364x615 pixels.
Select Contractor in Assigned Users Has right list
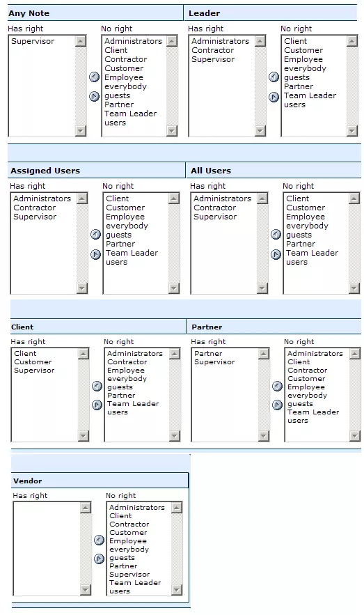35,208
